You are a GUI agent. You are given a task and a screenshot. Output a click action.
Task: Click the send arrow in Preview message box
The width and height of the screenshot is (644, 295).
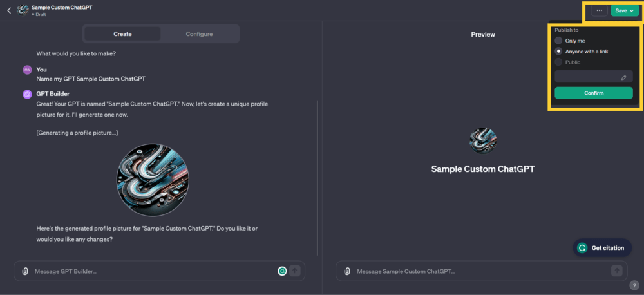[x=617, y=271]
